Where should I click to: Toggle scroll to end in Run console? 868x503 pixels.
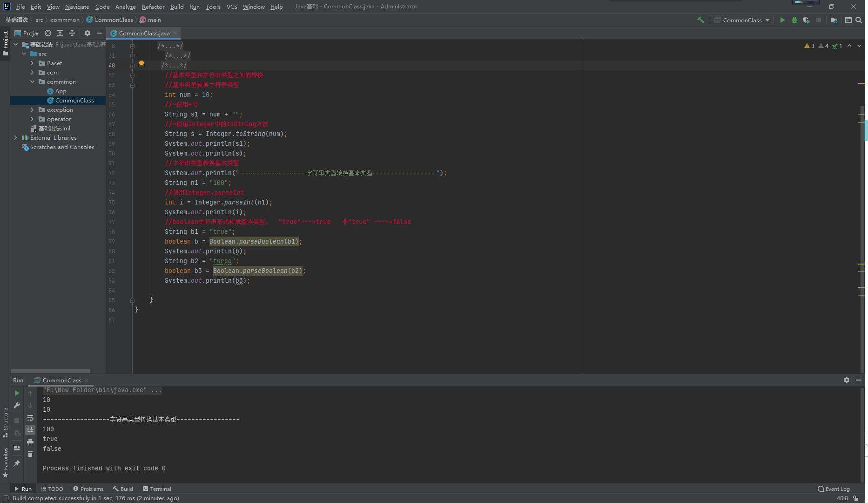tap(30, 429)
